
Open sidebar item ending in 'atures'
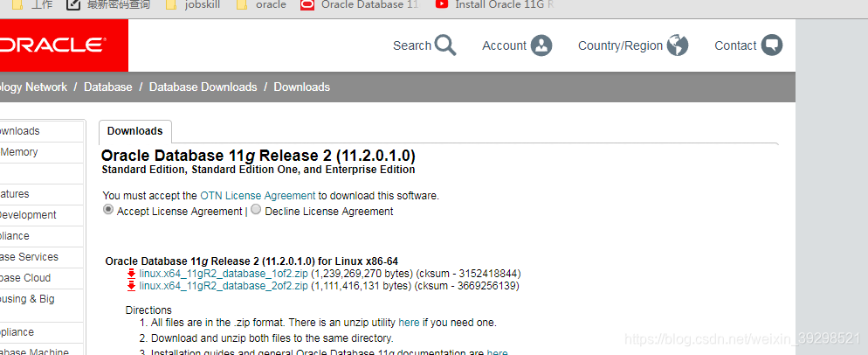[x=14, y=194]
